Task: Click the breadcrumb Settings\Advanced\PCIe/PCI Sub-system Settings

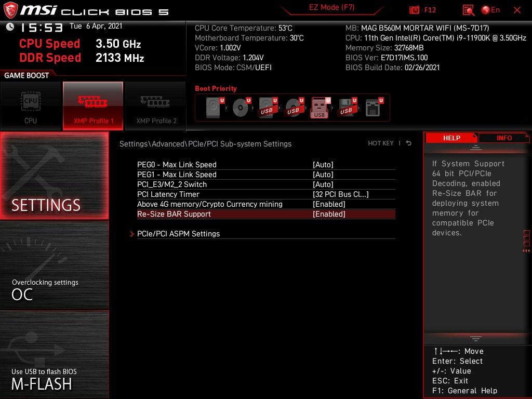Action: coord(205,144)
